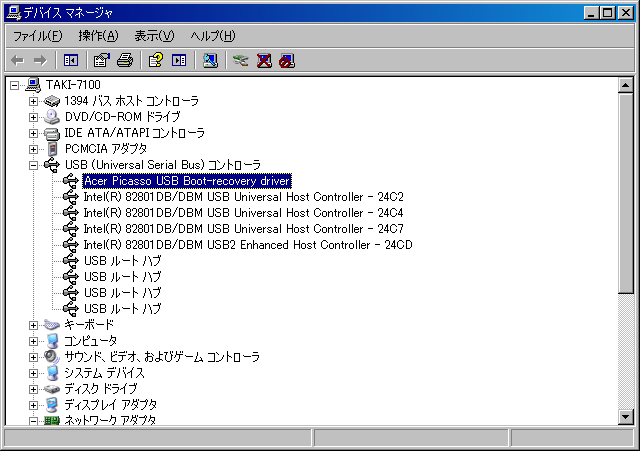Click the Print toolbar icon
This screenshot has height=451, width=640.
(124, 61)
